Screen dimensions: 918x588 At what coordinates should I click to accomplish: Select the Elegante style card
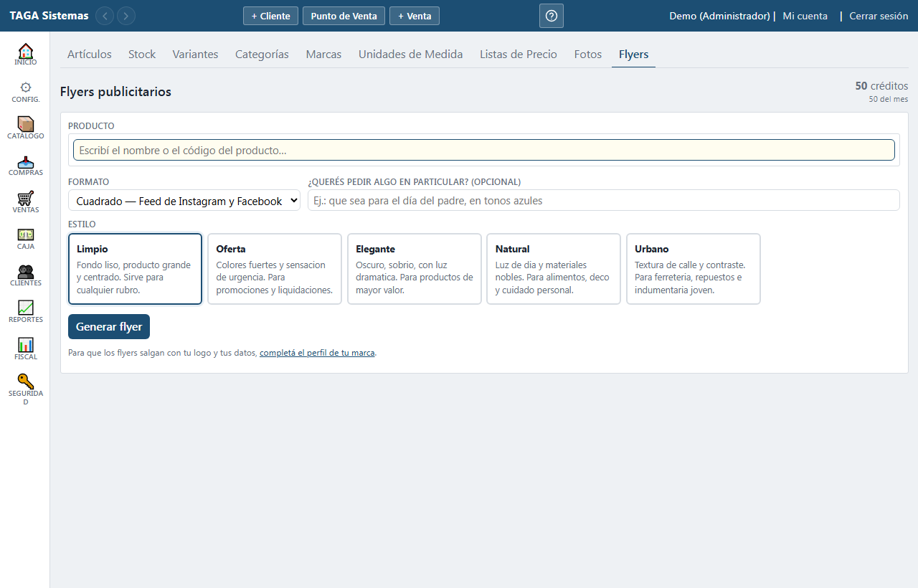click(x=415, y=269)
